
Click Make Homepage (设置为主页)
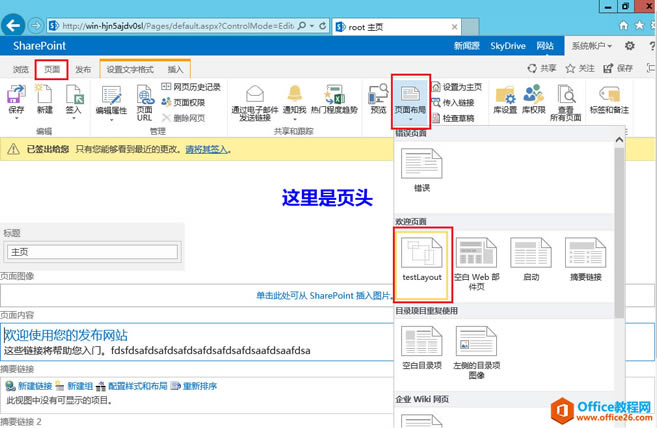[457, 87]
